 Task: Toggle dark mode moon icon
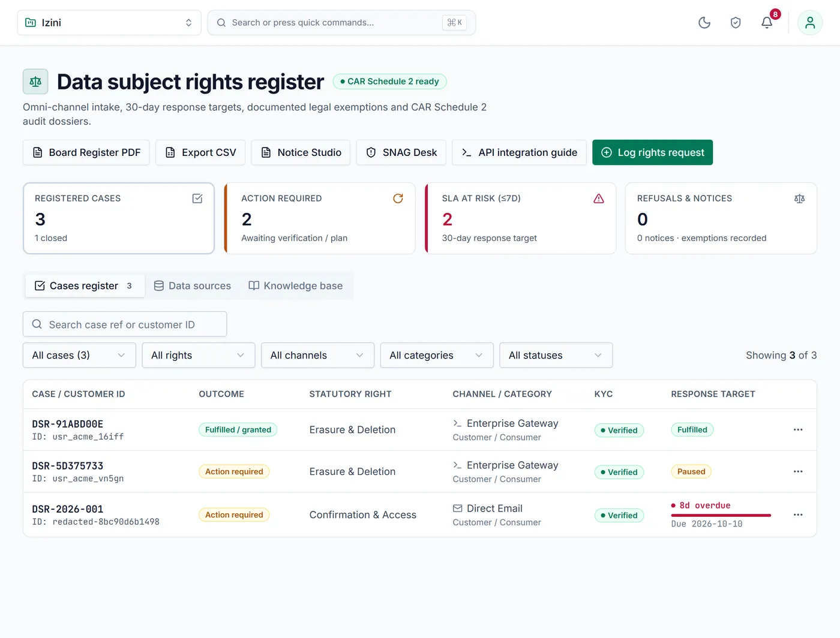pos(704,23)
